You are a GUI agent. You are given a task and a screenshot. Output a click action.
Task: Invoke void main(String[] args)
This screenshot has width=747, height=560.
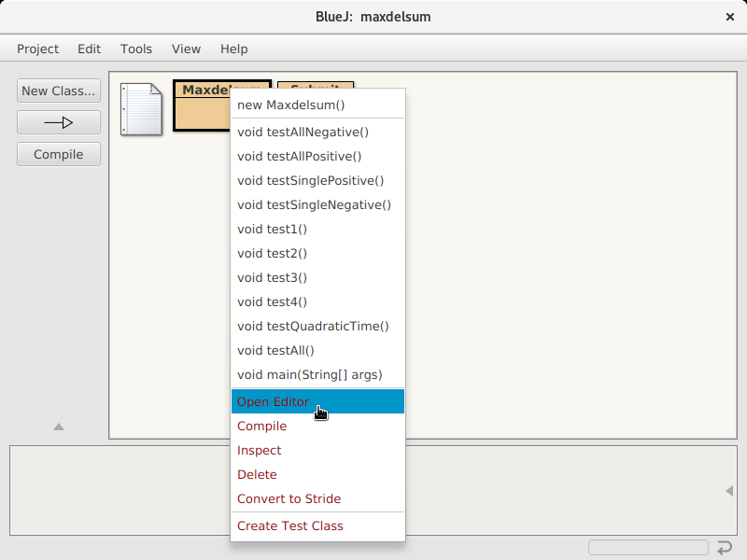[x=317, y=375]
